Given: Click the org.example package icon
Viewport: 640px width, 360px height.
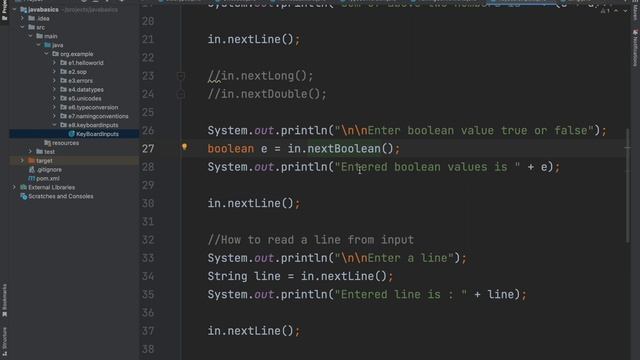Looking at the screenshot, I should coord(56,54).
